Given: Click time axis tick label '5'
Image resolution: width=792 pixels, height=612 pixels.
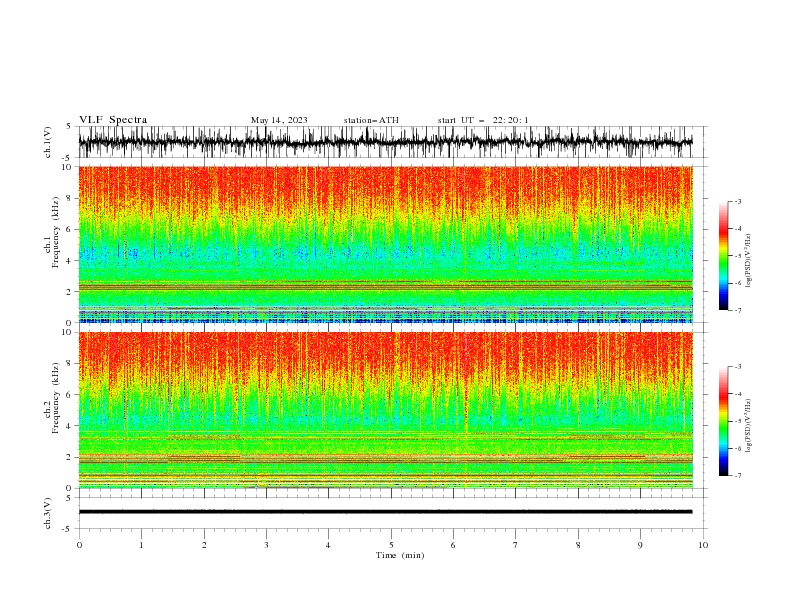Looking at the screenshot, I should click(391, 545).
